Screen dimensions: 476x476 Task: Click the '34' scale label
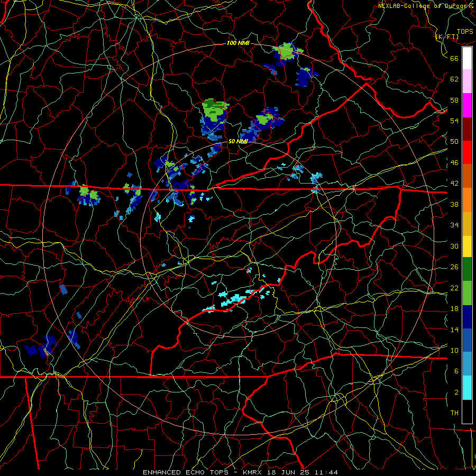pos(454,225)
